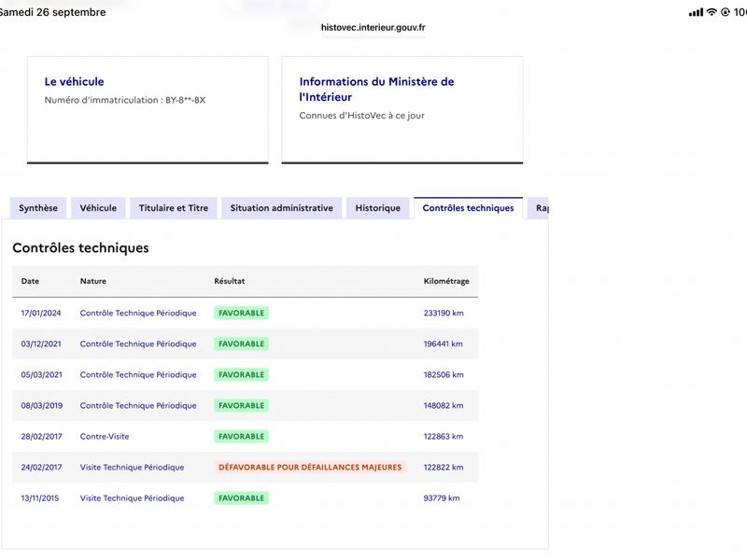
Task: Click the FAVORABLE badge for 08/03/2019
Action: pos(242,406)
